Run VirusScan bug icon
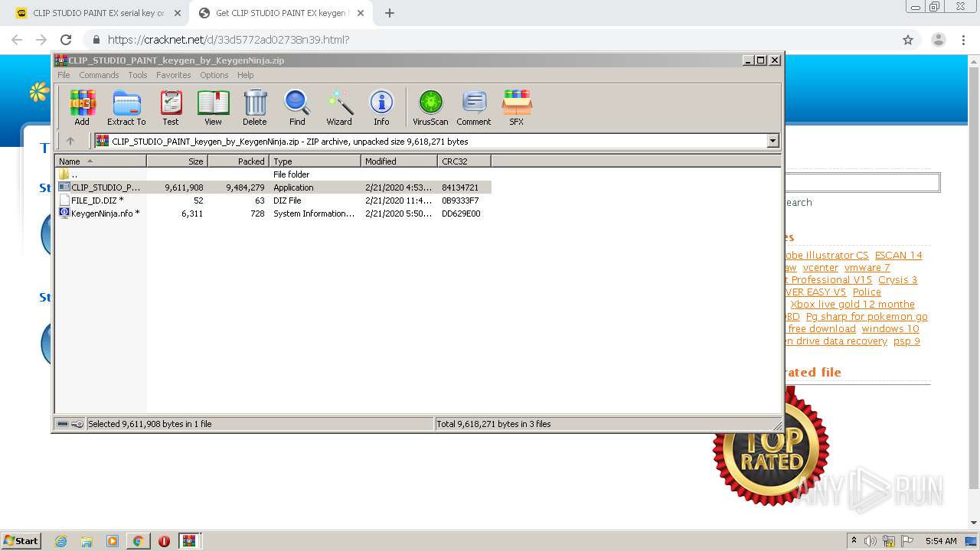 [x=430, y=107]
